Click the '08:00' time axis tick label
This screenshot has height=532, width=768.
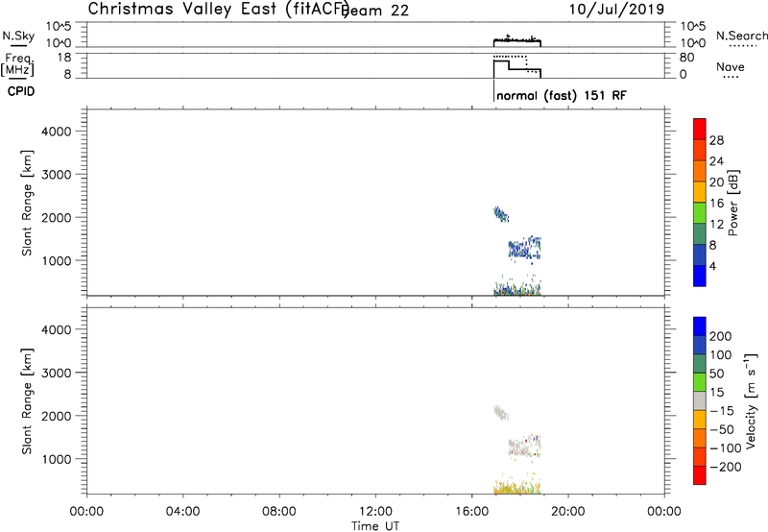[279, 512]
